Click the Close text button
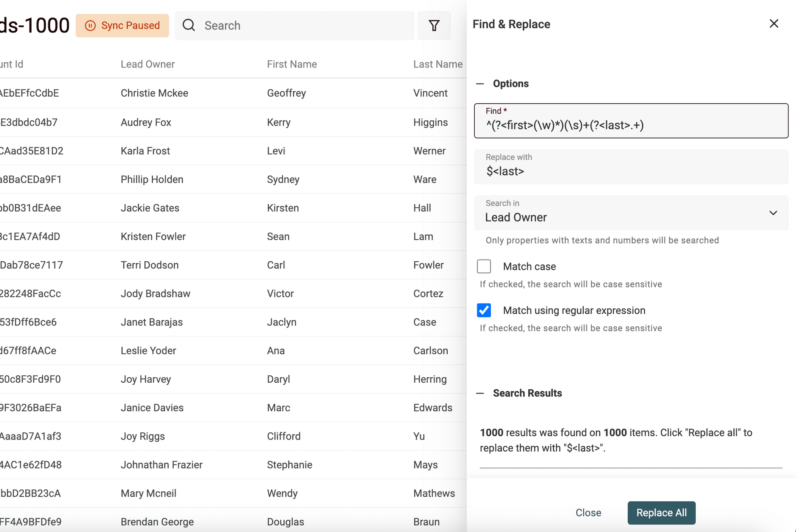This screenshot has height=532, width=796. 588,513
